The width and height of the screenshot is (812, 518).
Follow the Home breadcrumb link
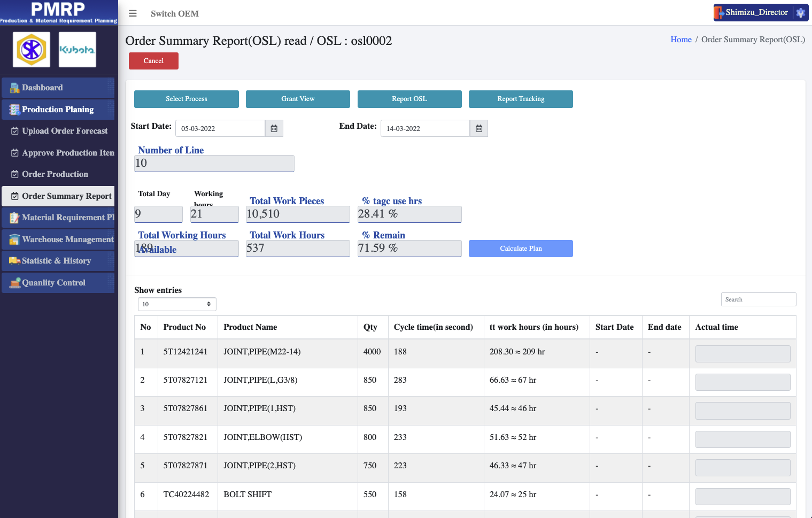(x=680, y=40)
